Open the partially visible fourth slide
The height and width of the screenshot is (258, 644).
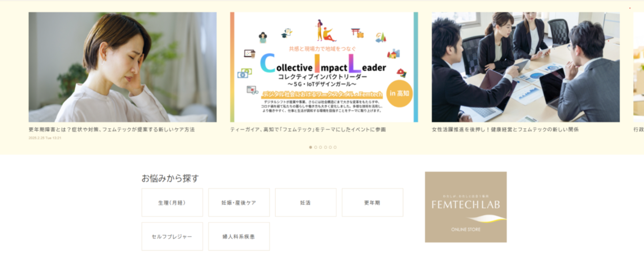pos(639,67)
